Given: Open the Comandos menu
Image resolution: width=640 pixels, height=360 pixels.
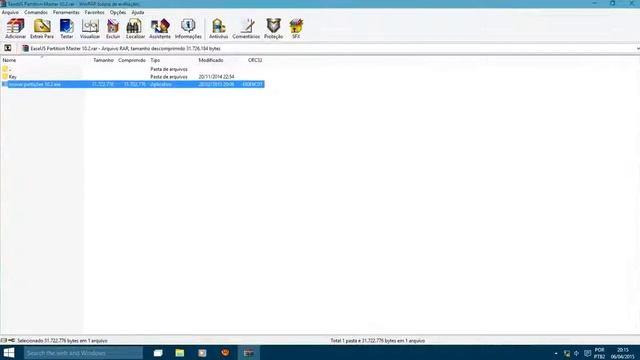Looking at the screenshot, I should (36, 12).
